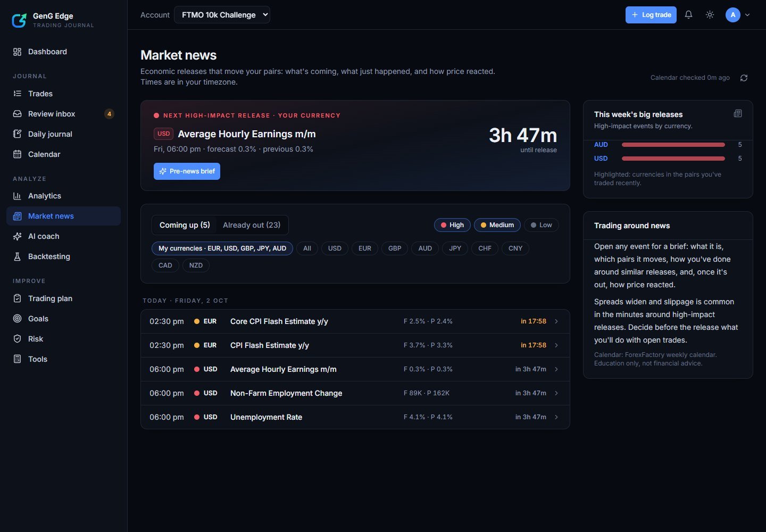Open Tools calculator icon
Viewport: 766px width, 532px height.
point(18,359)
